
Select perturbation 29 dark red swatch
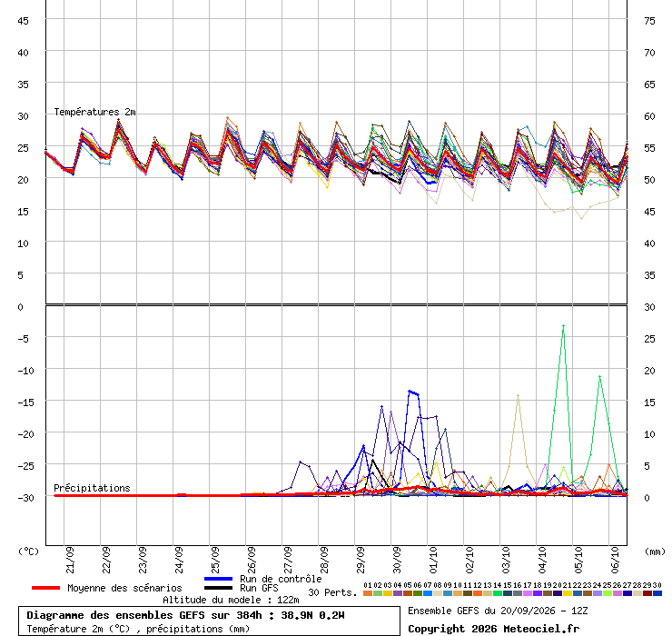click(647, 593)
